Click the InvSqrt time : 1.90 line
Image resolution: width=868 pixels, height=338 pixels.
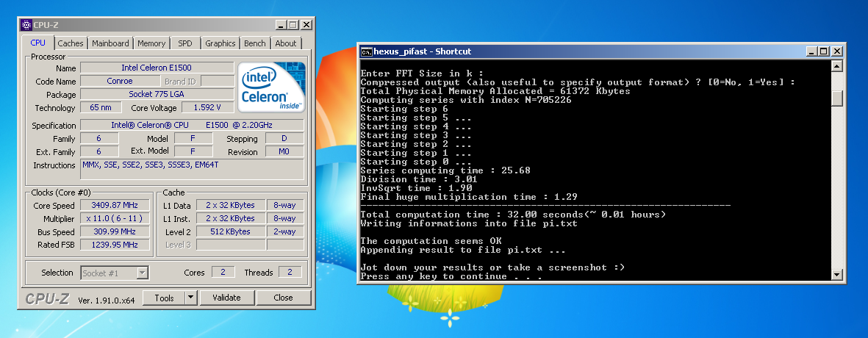[x=416, y=188]
